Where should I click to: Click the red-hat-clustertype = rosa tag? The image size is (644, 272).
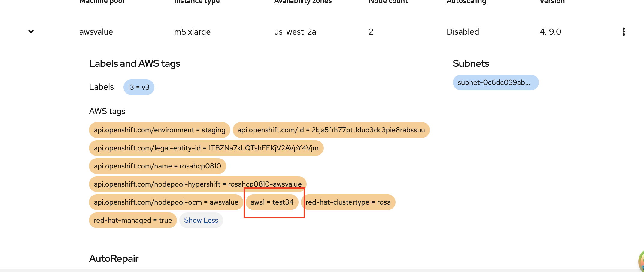[348, 202]
